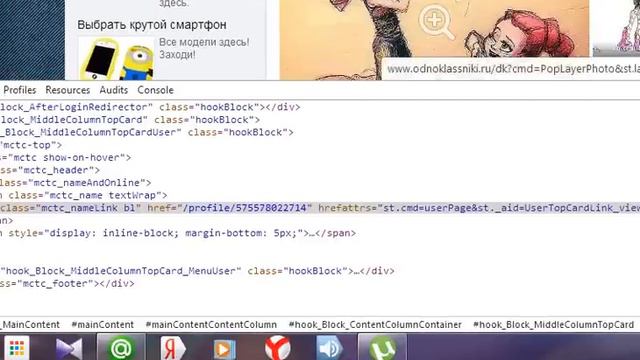The width and height of the screenshot is (640, 360).
Task: Select the MiddleColumnTopCardUser hookBlock row
Action: (147, 132)
